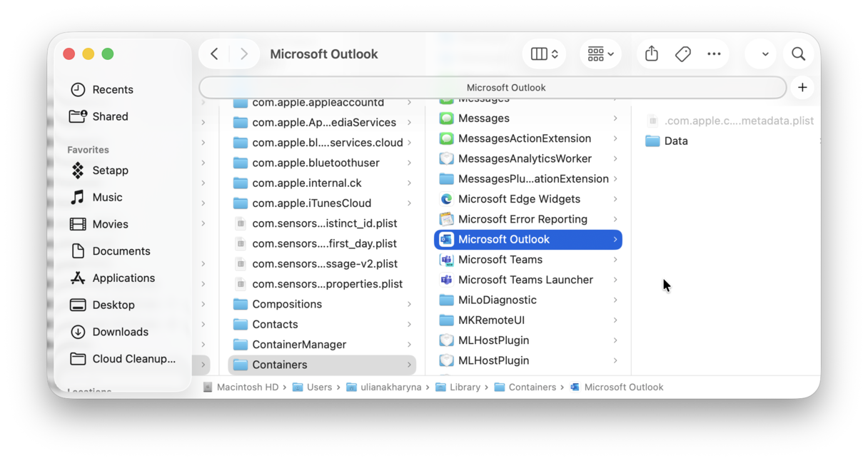
Task: Click the Applications sidebar icon
Action: pos(78,278)
